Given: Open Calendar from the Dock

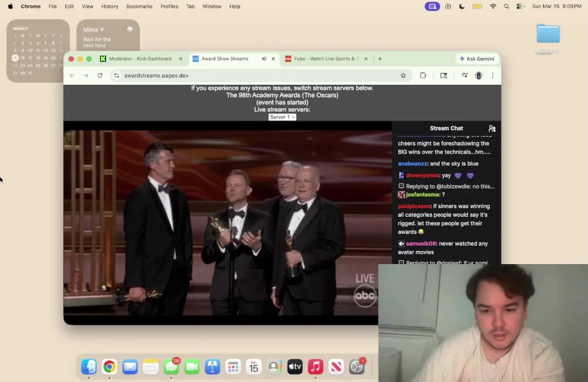Looking at the screenshot, I should click(x=254, y=367).
